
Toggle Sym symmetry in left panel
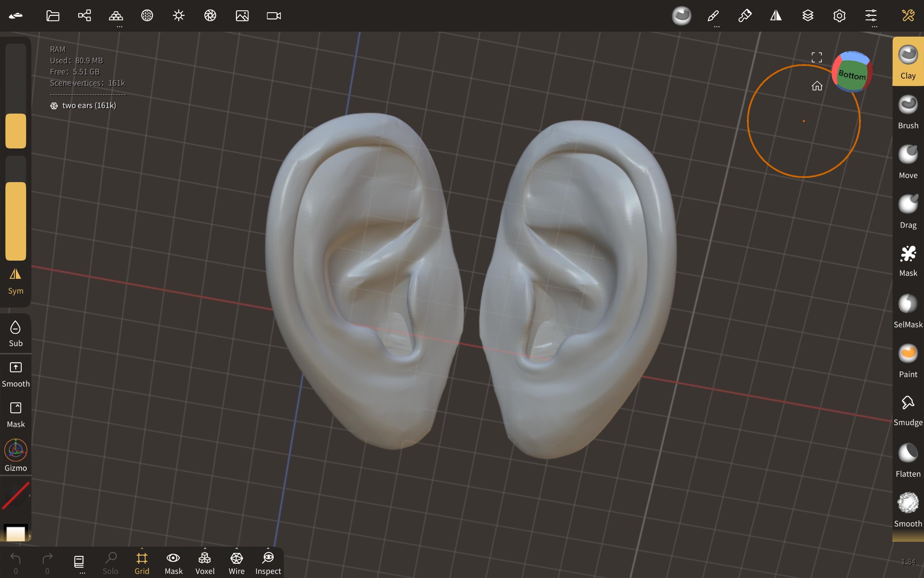coord(16,281)
